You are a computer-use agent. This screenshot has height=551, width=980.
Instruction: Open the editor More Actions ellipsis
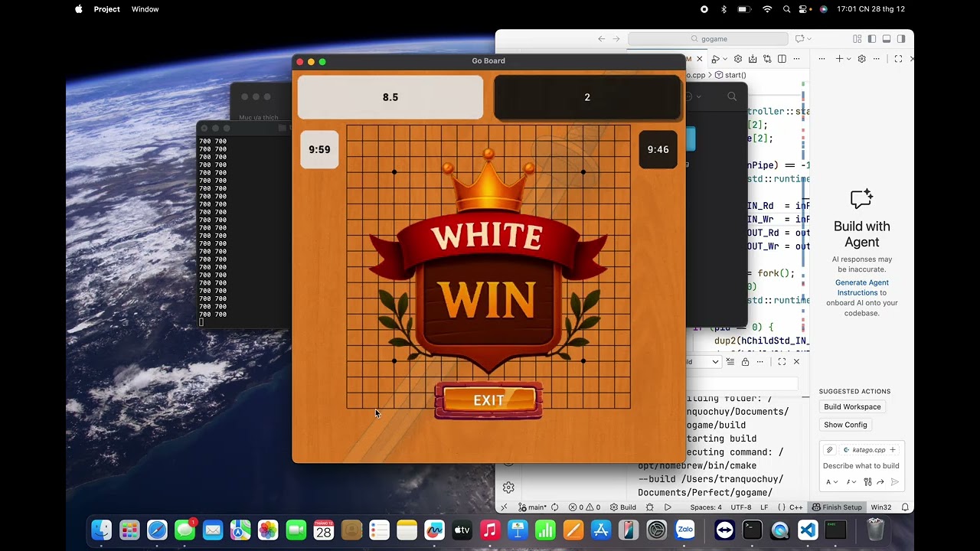796,59
